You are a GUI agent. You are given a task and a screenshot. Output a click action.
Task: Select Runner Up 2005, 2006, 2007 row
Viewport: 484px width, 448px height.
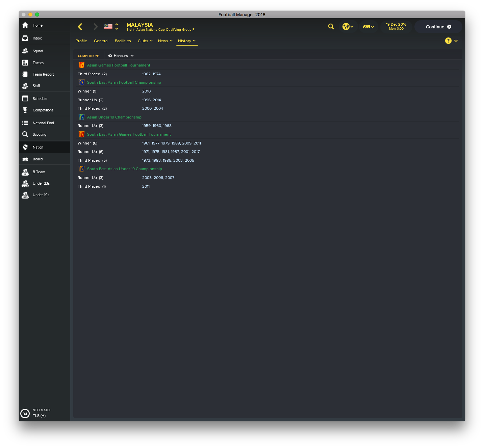pyautogui.click(x=268, y=178)
